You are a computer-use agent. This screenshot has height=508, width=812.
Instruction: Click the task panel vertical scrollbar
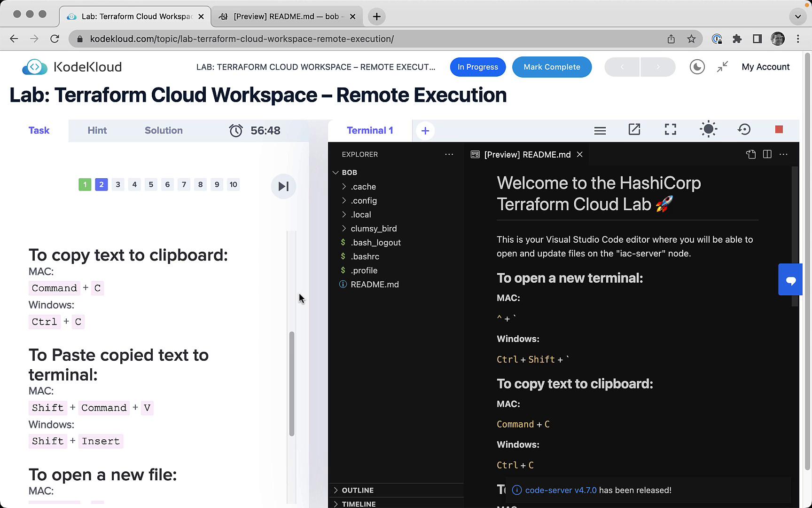pyautogui.click(x=292, y=384)
